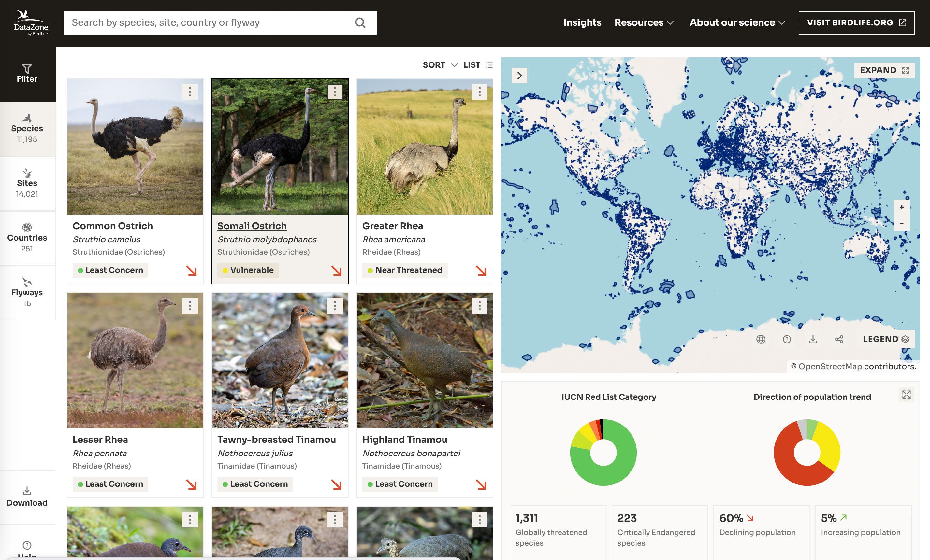The image size is (930, 560).
Task: Click the globe projection icon on map
Action: (x=761, y=339)
